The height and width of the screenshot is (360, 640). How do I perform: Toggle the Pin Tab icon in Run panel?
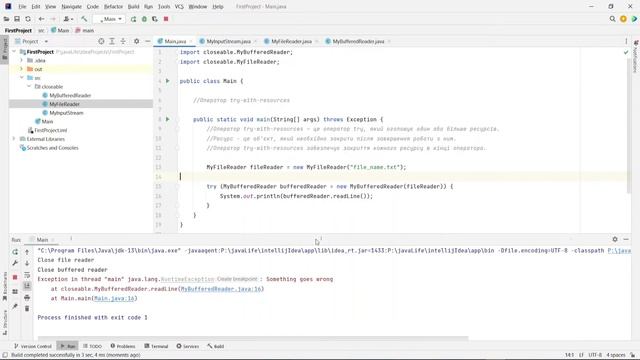click(15, 306)
